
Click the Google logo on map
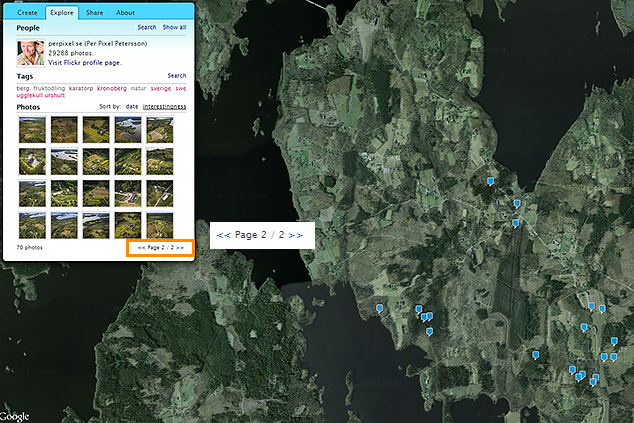click(x=15, y=417)
